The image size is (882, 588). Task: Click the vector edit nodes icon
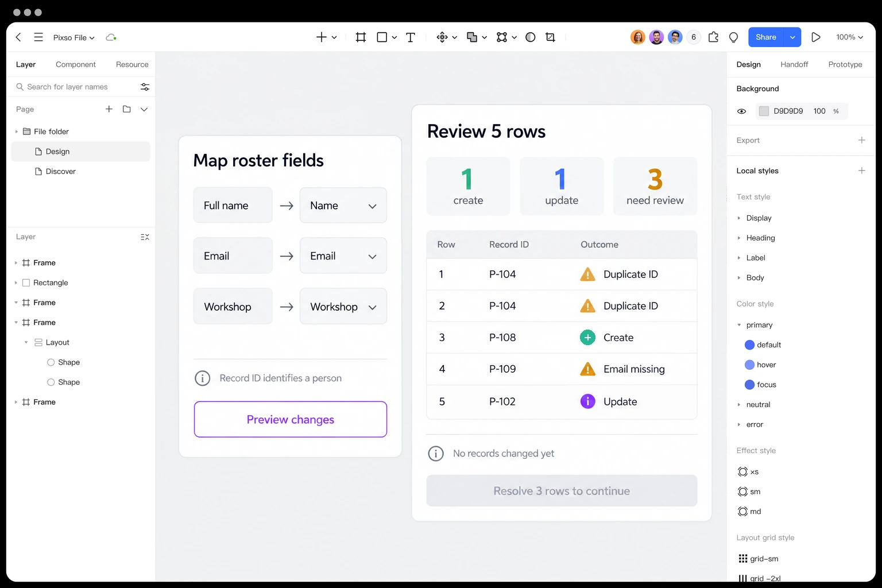(502, 37)
